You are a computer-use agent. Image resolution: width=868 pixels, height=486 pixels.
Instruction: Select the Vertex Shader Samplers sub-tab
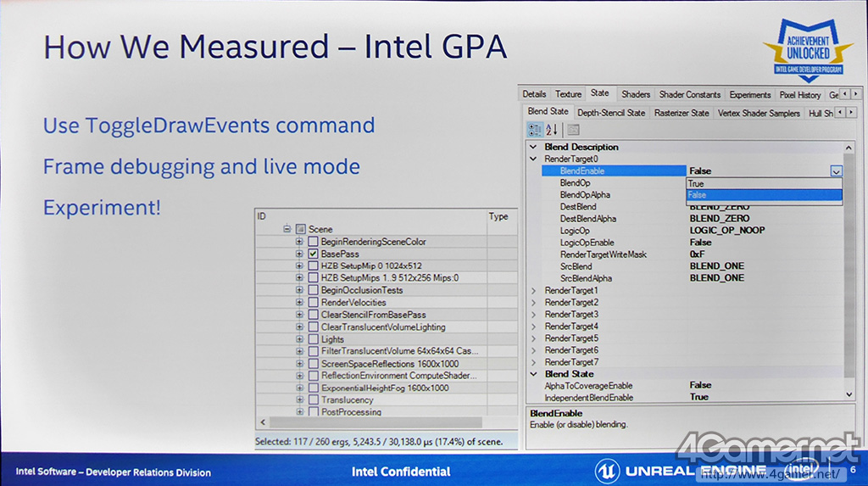[x=759, y=113]
